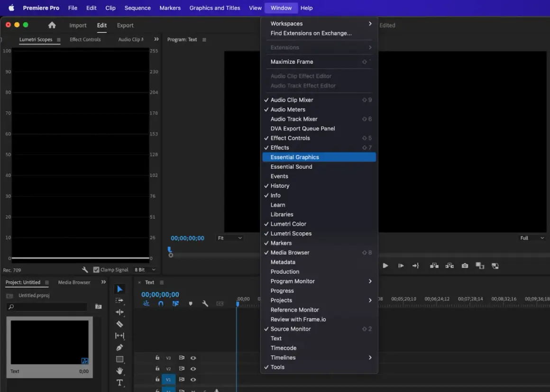Choose Essential Graphics from Window menu

(319, 157)
